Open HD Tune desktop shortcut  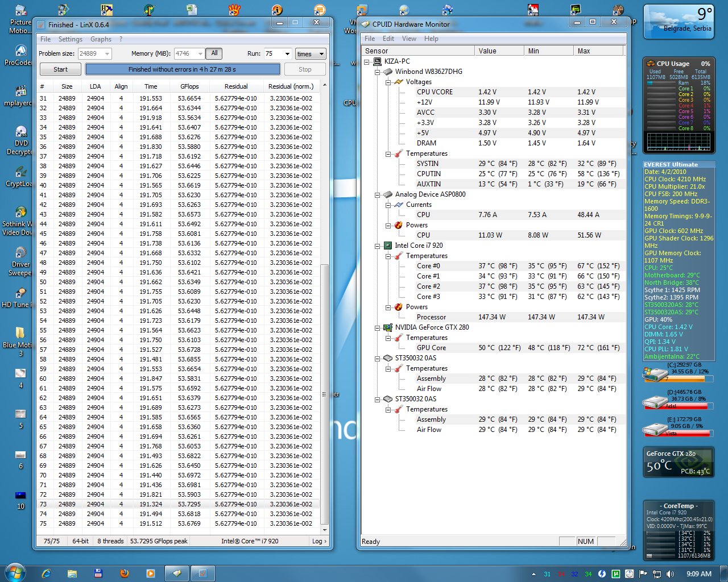(20, 297)
